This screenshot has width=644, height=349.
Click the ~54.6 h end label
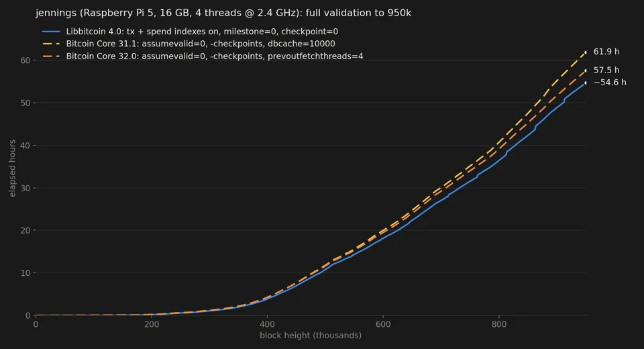pos(610,83)
